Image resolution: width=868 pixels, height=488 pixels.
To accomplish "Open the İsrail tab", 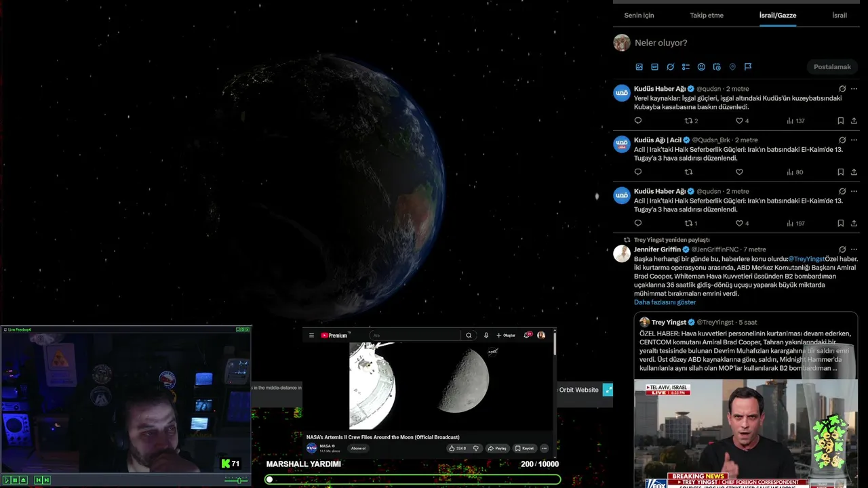I will click(x=840, y=15).
